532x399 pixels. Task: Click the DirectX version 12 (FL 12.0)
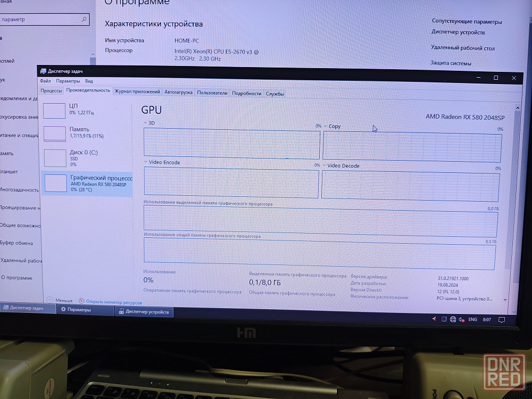pyautogui.click(x=448, y=292)
